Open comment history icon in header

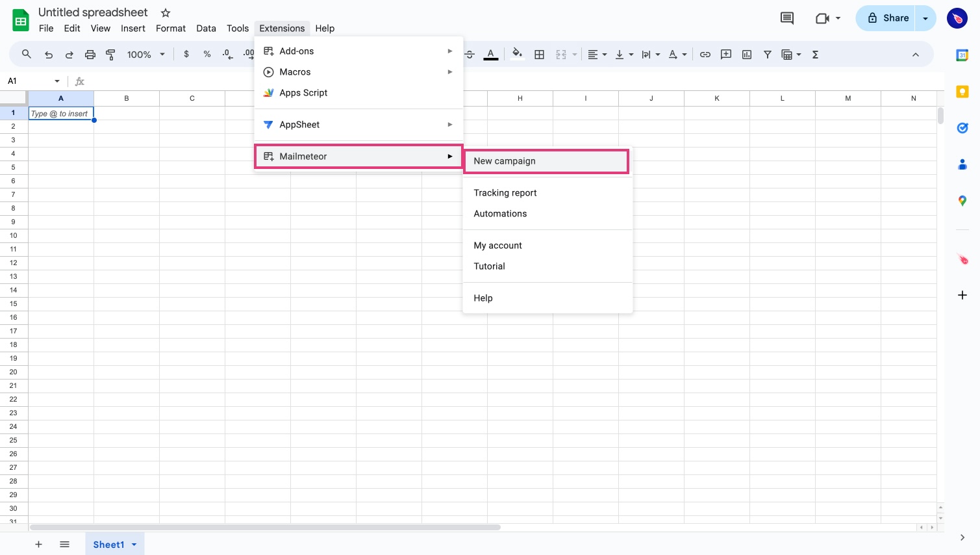787,18
